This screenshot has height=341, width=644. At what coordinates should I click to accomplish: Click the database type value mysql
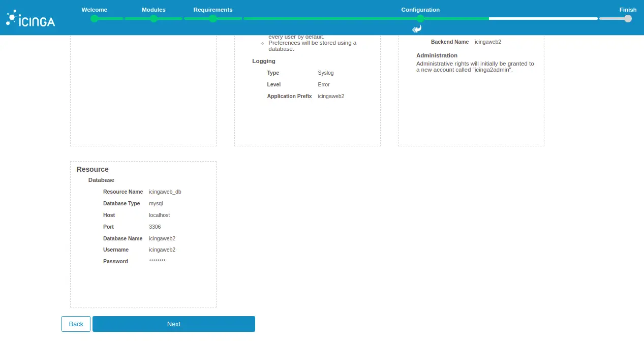[156, 203]
